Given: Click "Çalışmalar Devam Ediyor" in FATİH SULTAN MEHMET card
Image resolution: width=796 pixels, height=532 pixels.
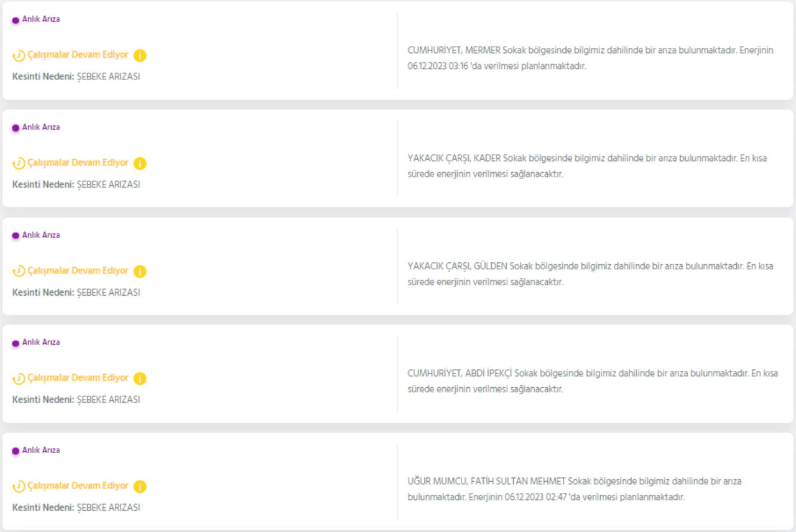Looking at the screenshot, I should [78, 486].
